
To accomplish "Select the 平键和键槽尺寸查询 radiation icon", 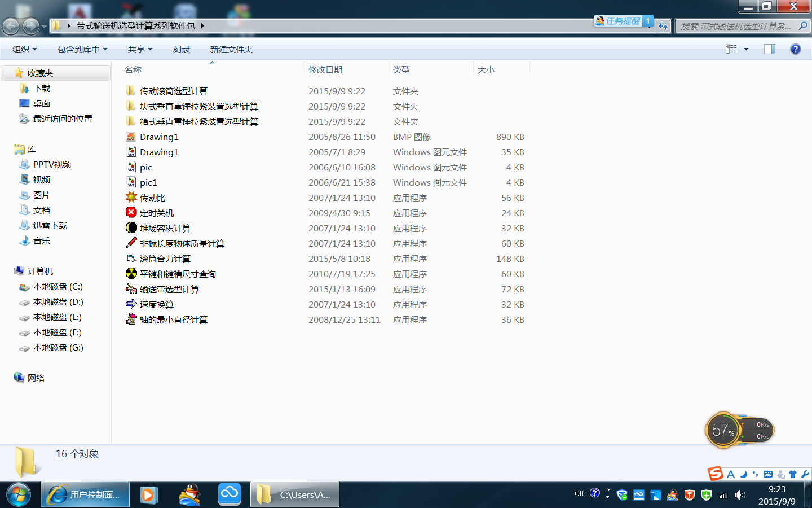I will point(131,274).
